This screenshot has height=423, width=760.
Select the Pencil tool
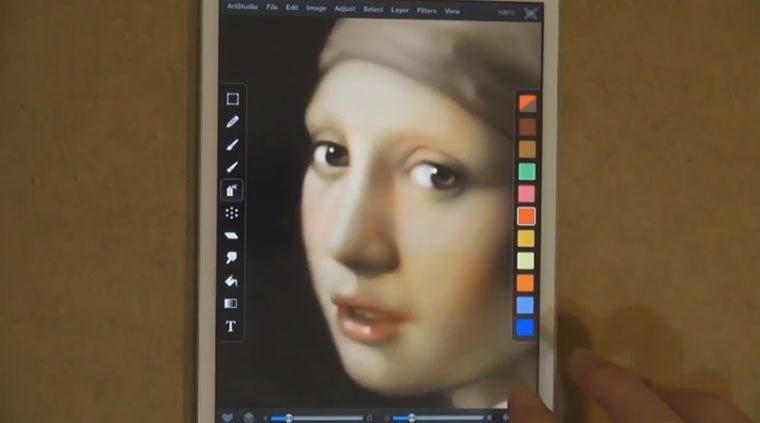click(x=232, y=122)
